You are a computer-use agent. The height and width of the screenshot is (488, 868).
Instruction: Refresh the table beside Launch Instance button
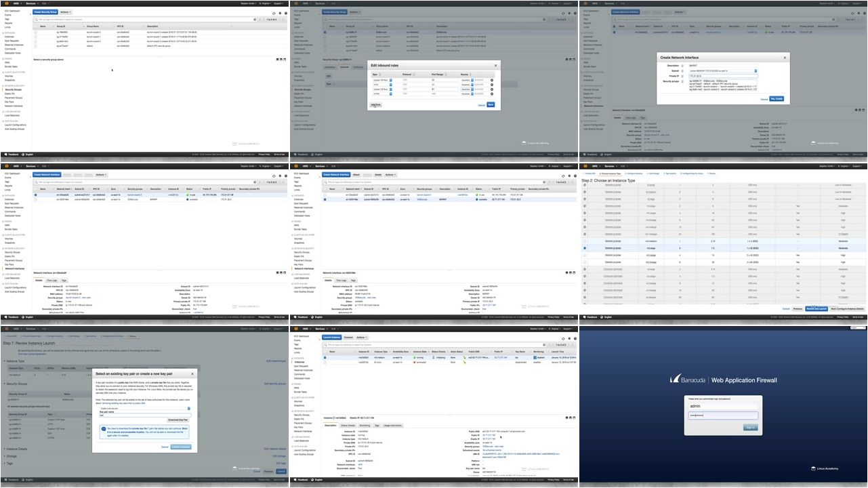(x=563, y=339)
